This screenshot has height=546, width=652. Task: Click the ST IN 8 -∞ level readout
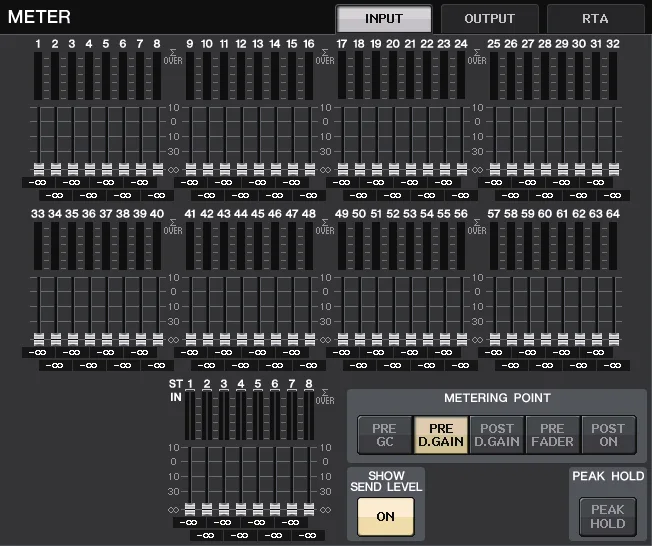(x=308, y=536)
